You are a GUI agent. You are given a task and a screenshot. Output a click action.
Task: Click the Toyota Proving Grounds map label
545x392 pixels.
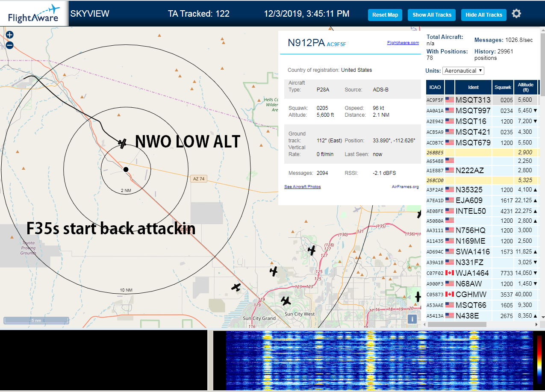point(28,248)
